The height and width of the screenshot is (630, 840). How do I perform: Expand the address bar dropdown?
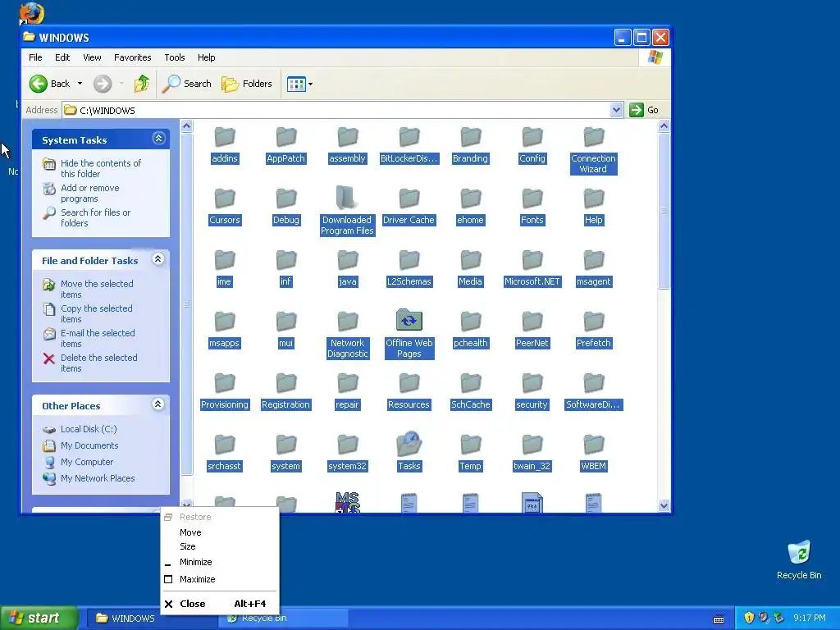(616, 110)
